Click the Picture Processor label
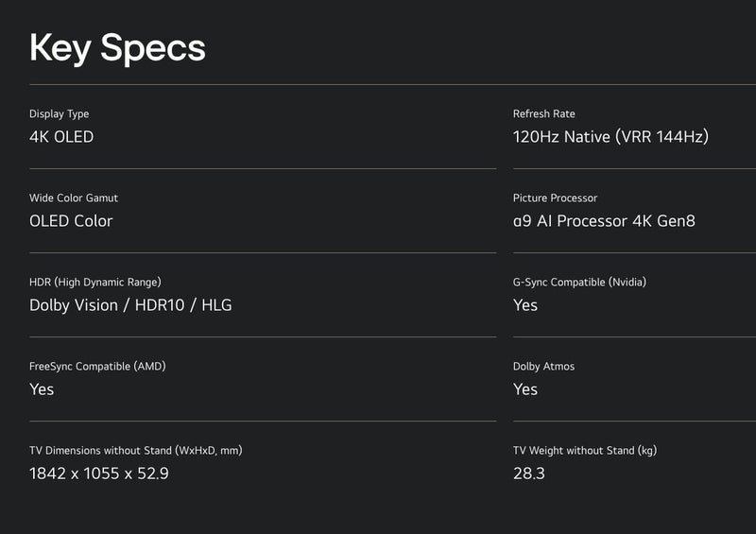The width and height of the screenshot is (756, 534). 555,198
